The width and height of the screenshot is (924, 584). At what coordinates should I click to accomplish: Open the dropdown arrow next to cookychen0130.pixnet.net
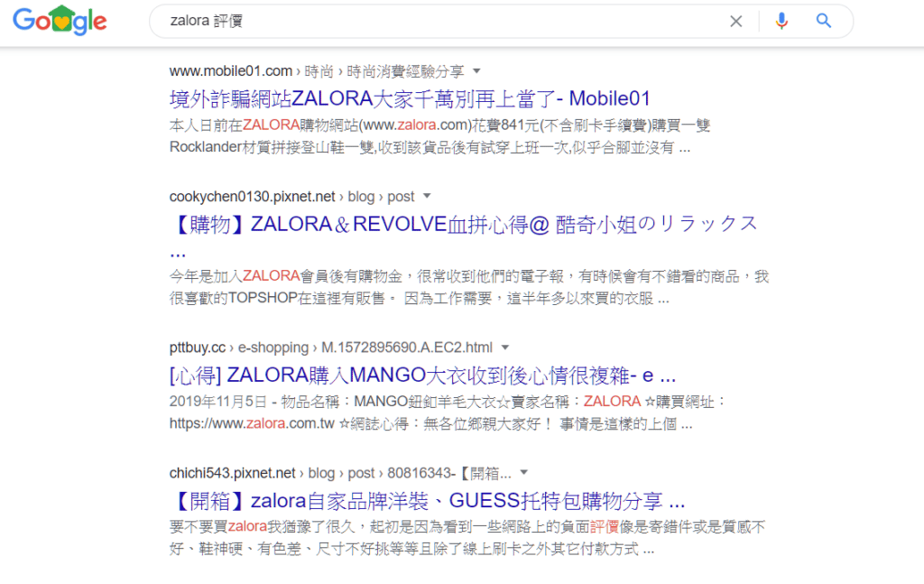[x=427, y=197]
